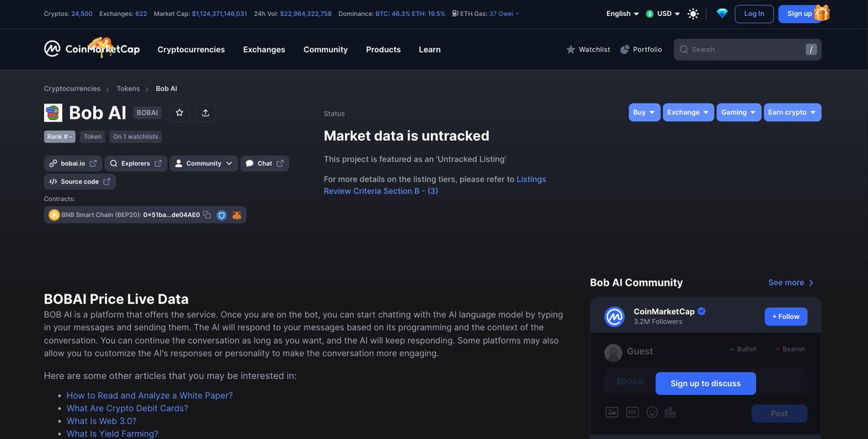Click the CoinMarketCap logo

coord(91,48)
